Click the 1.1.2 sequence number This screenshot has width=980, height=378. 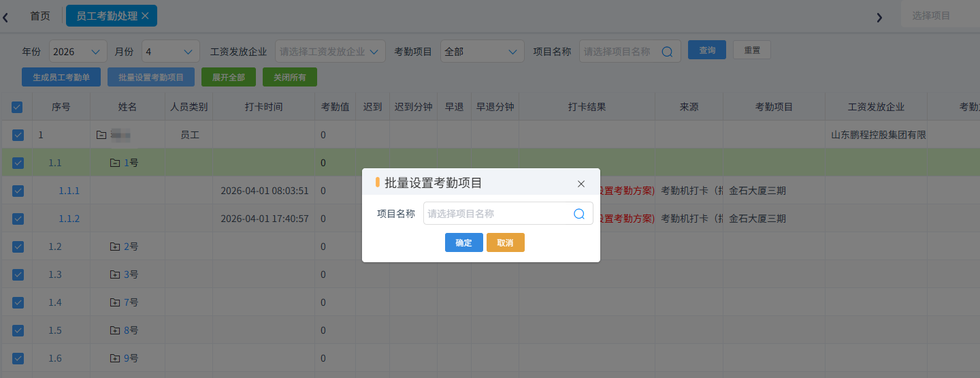pos(69,219)
